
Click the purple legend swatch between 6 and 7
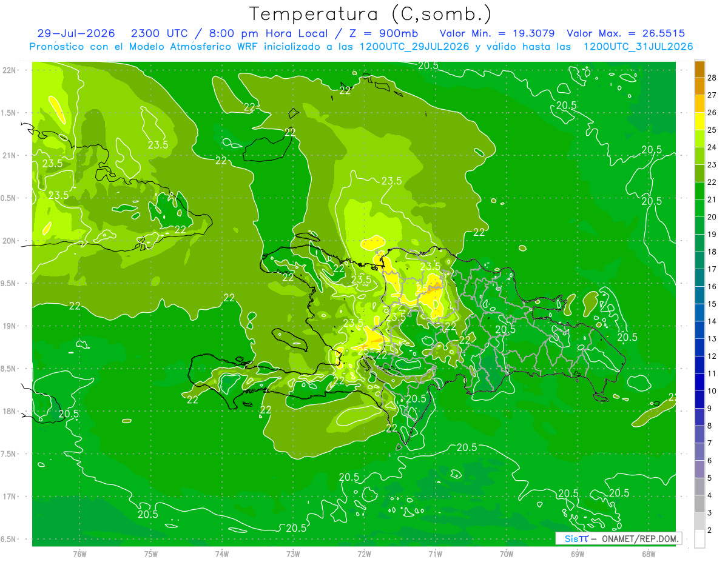[x=699, y=452]
